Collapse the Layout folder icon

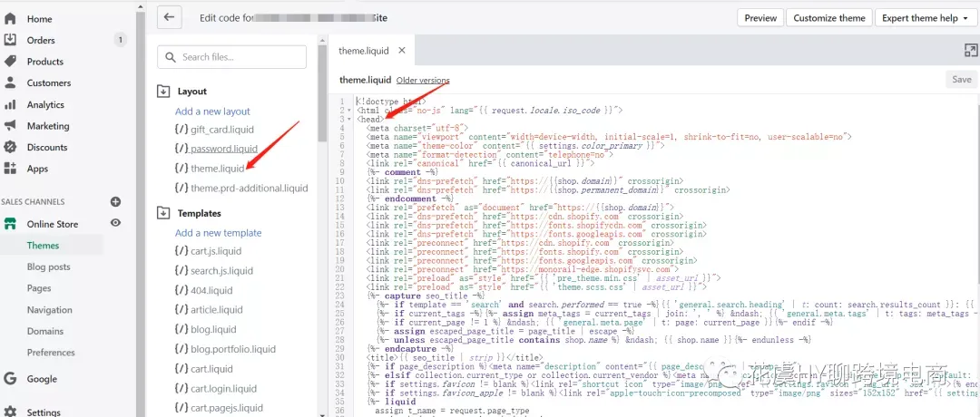163,92
